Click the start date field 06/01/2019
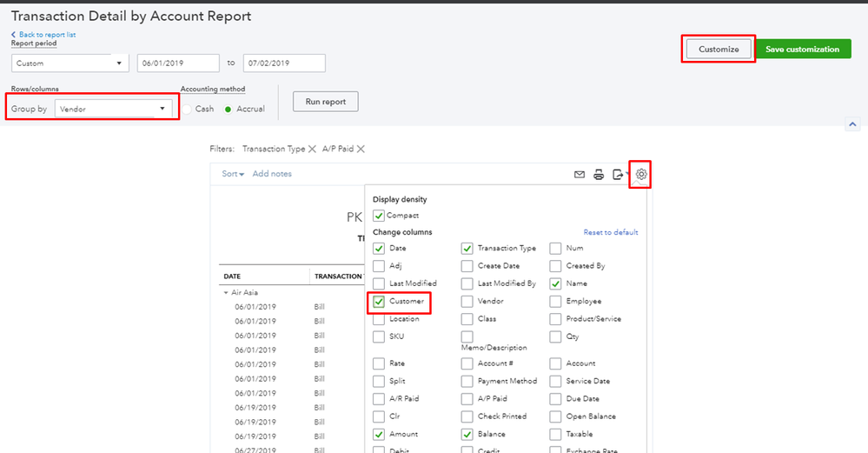 178,63
